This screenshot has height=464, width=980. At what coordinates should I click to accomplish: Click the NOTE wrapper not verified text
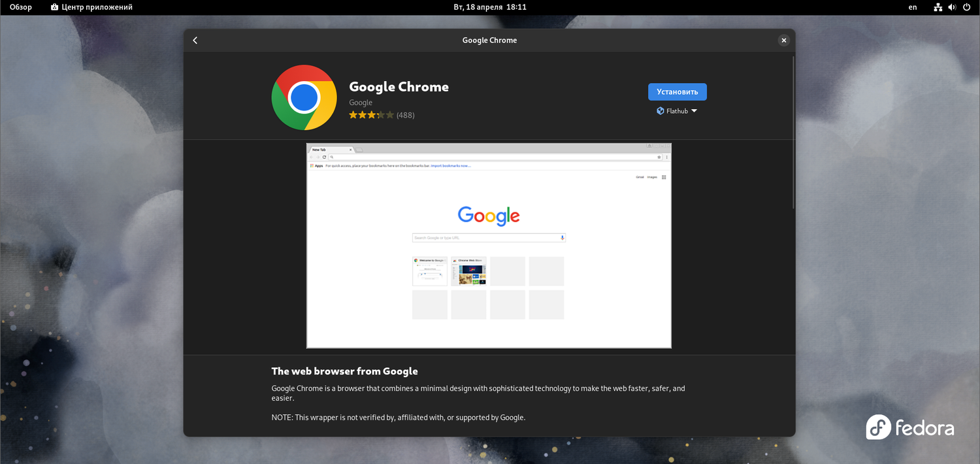(399, 418)
